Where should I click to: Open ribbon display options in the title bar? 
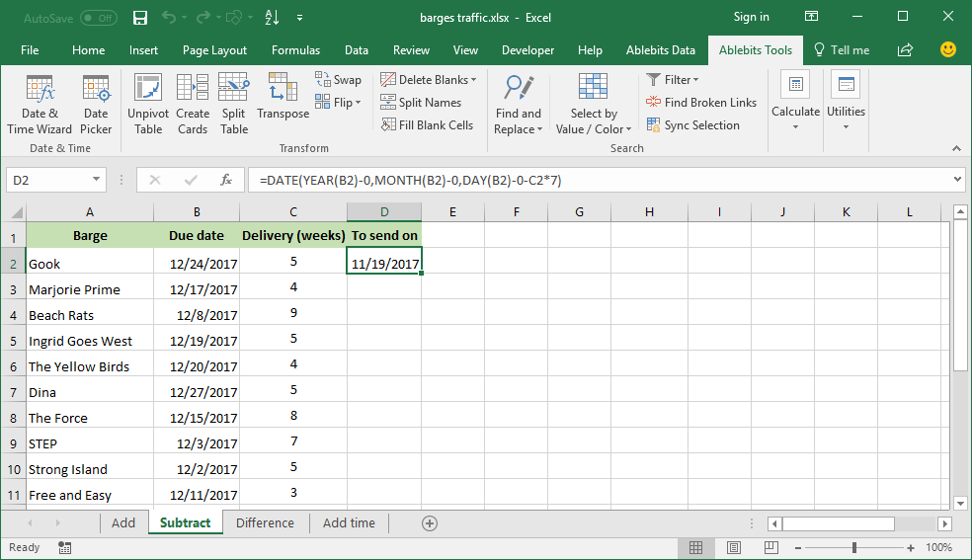pos(811,17)
